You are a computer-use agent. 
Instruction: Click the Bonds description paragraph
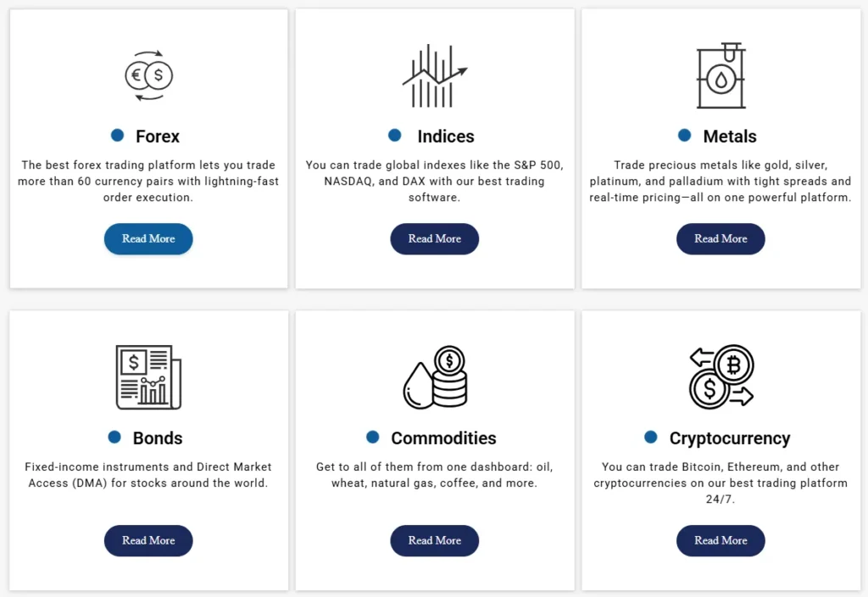(x=148, y=475)
